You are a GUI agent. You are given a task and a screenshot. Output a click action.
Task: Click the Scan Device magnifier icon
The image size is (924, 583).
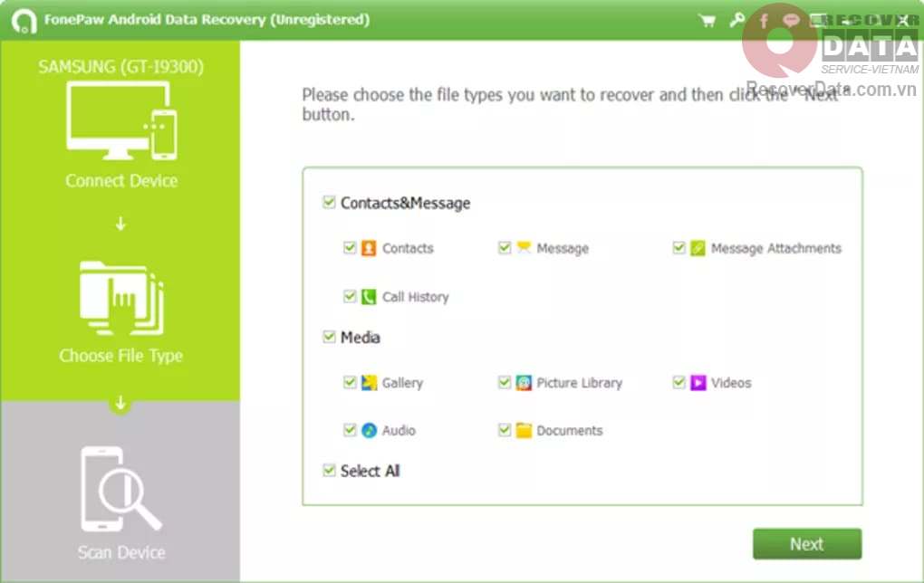(x=120, y=489)
